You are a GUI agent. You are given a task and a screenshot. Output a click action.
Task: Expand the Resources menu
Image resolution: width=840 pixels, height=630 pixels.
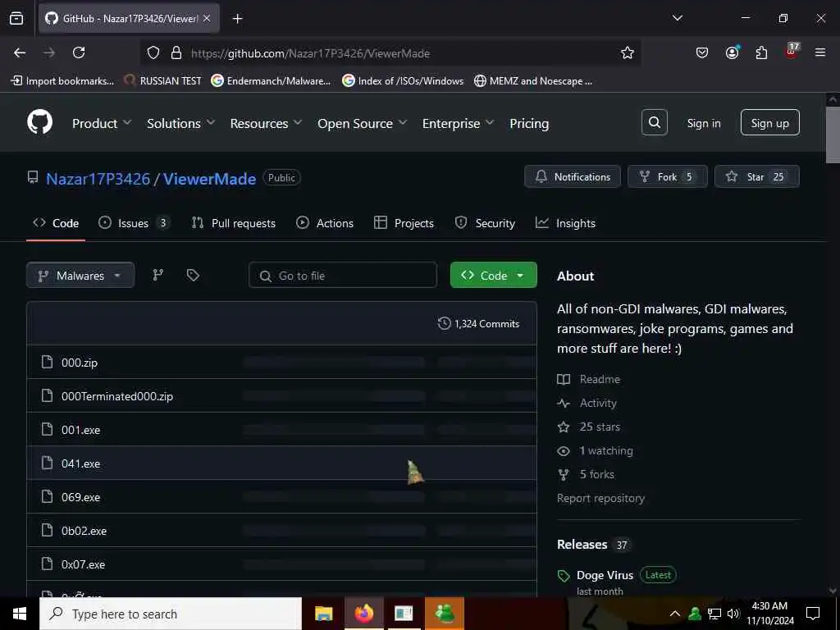tap(267, 123)
